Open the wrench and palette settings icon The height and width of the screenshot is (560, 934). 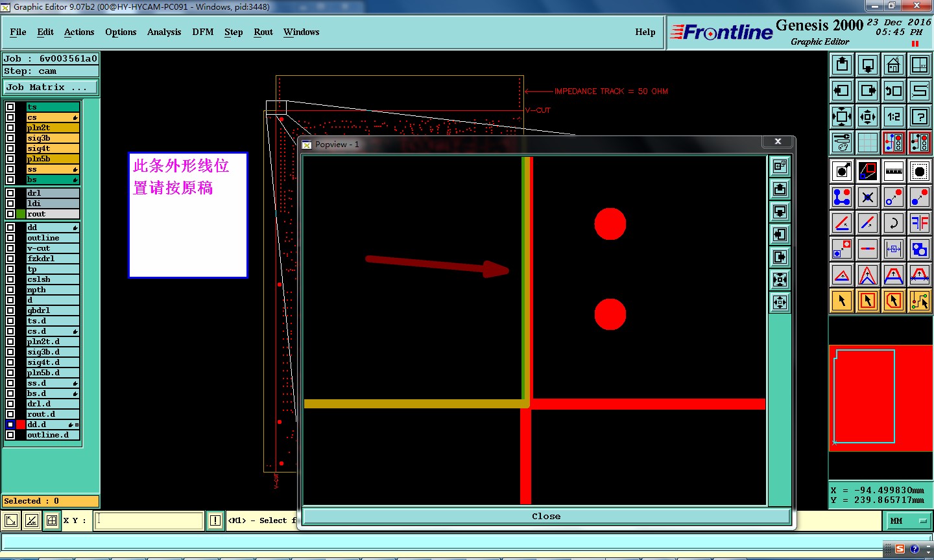[x=842, y=143]
